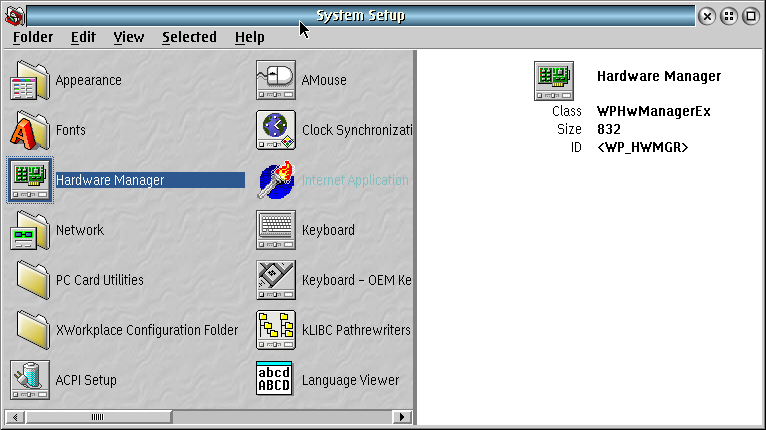Click the horizontal scrollbar right arrow
This screenshot has height=430, width=766.
[403, 417]
